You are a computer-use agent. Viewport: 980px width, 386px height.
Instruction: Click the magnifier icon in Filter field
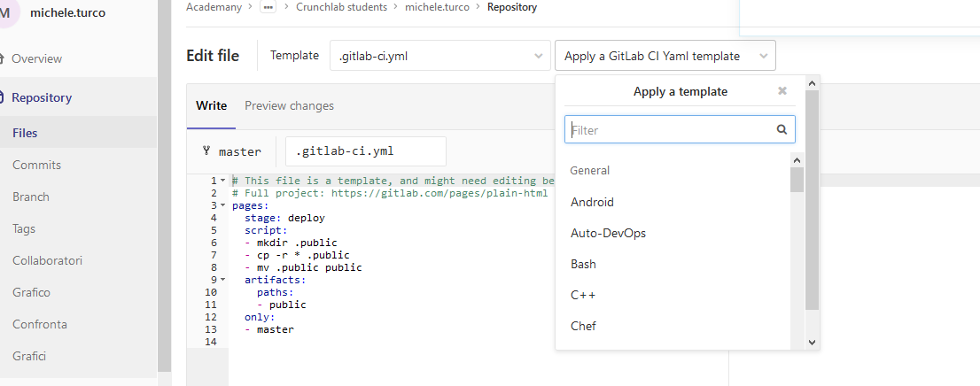(782, 130)
